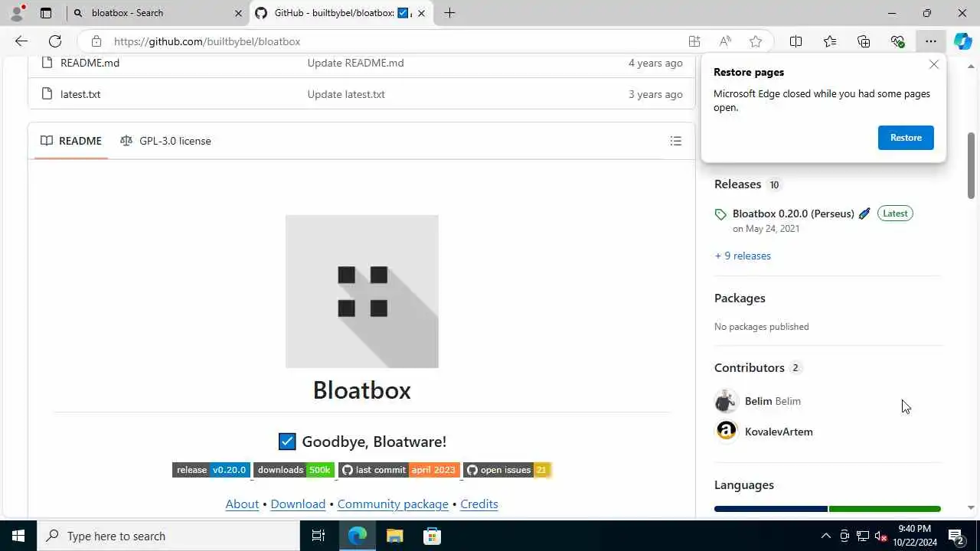
Task: Open the Releases 10 heading
Action: pyautogui.click(x=747, y=184)
